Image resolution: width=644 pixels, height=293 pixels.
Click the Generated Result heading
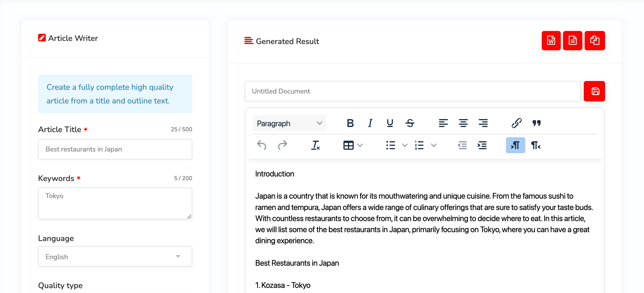click(287, 41)
